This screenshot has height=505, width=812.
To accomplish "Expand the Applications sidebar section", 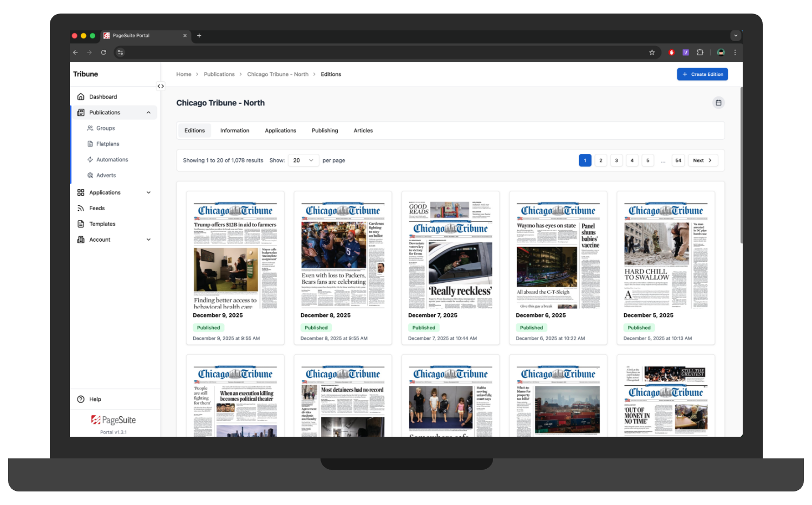I will [148, 193].
